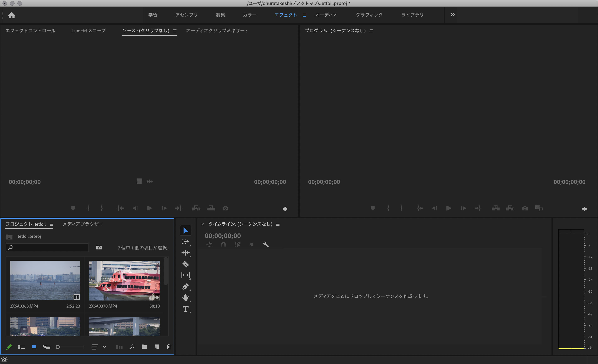This screenshot has height=364, width=598.
Task: Open Program monitor button editor plus
Action: (584, 209)
